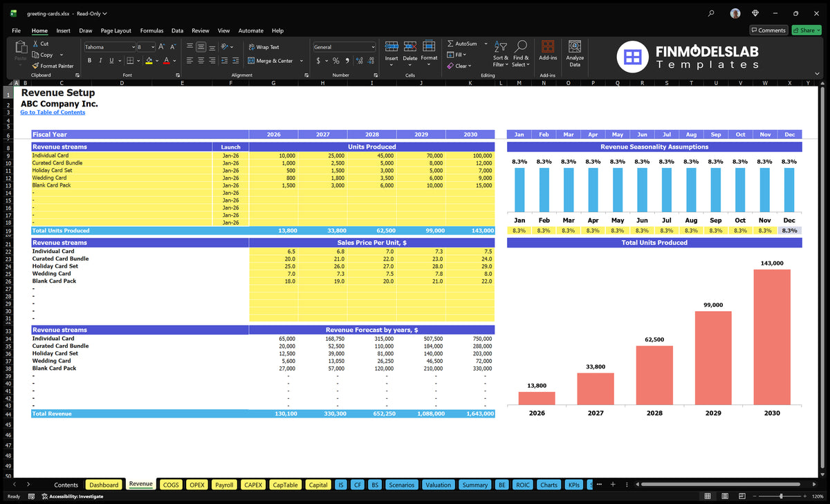
Task: Toggle Underline formatting
Action: [112, 61]
